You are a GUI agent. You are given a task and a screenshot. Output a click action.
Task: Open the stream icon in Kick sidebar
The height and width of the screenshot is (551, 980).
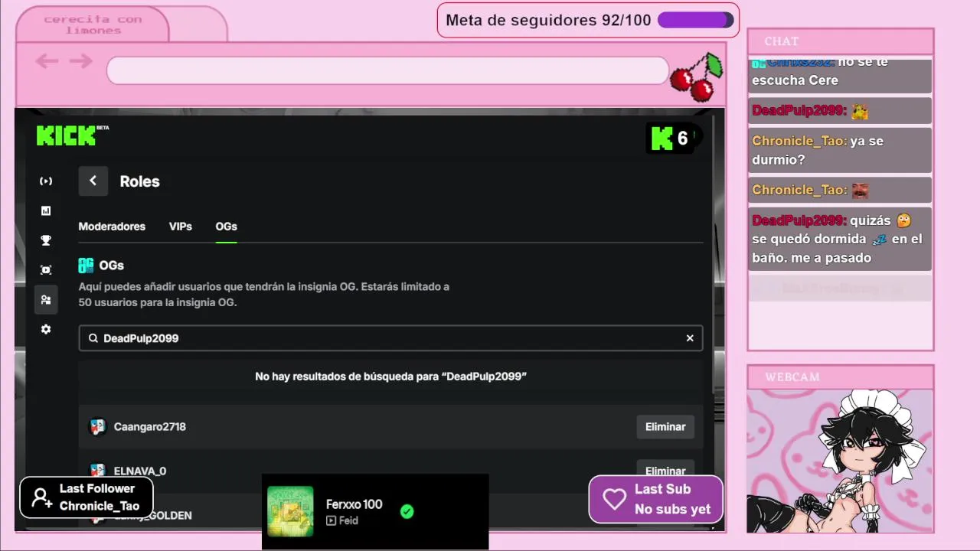click(x=46, y=181)
